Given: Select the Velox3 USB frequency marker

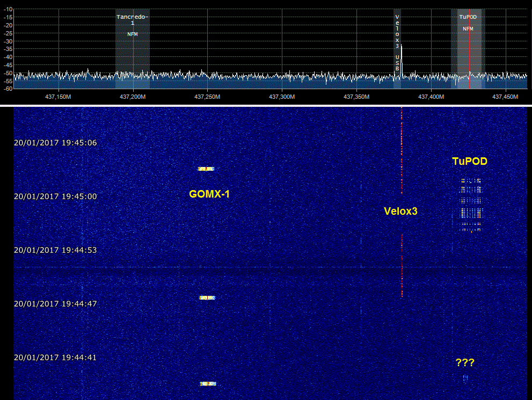Looking at the screenshot, I should [397, 48].
